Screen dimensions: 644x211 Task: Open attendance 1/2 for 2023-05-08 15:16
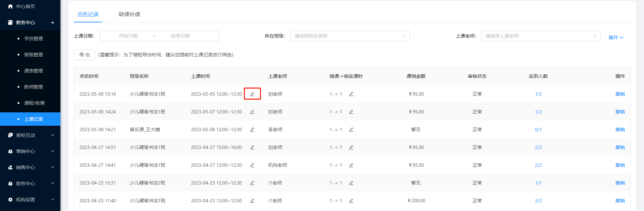[538, 94]
